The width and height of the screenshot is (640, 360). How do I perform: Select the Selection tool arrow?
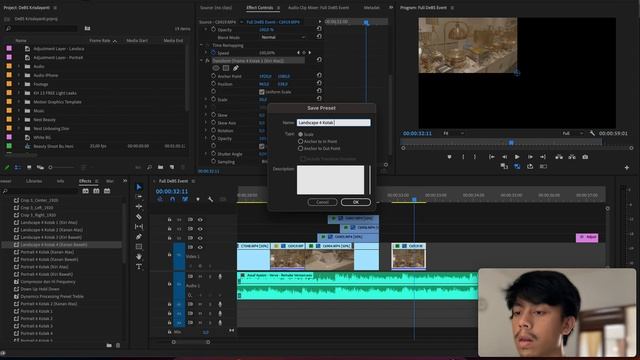pos(139,187)
